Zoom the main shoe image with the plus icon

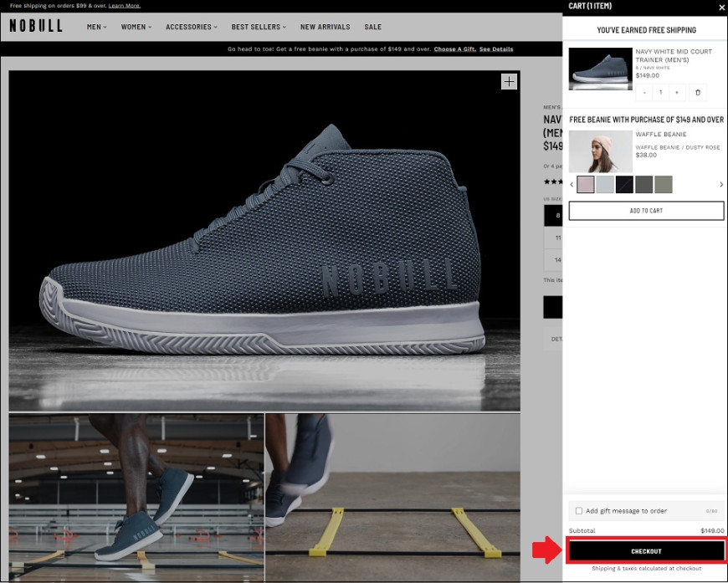(x=510, y=82)
